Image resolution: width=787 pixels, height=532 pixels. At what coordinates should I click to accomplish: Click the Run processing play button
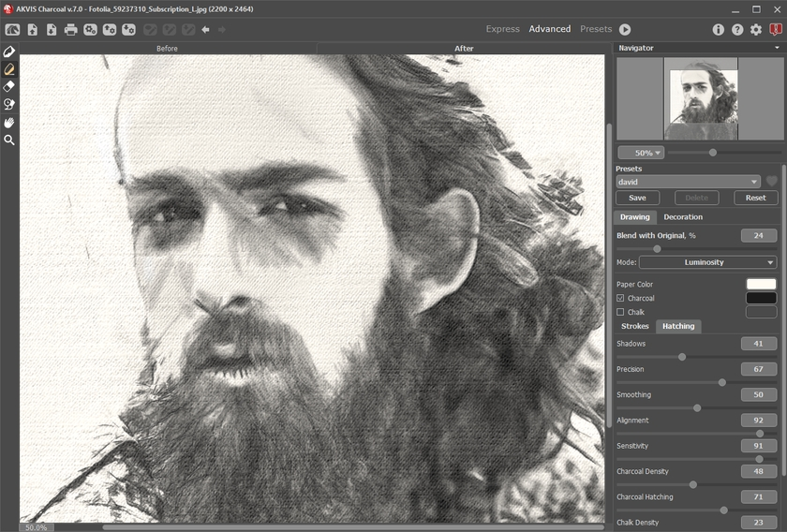point(625,29)
